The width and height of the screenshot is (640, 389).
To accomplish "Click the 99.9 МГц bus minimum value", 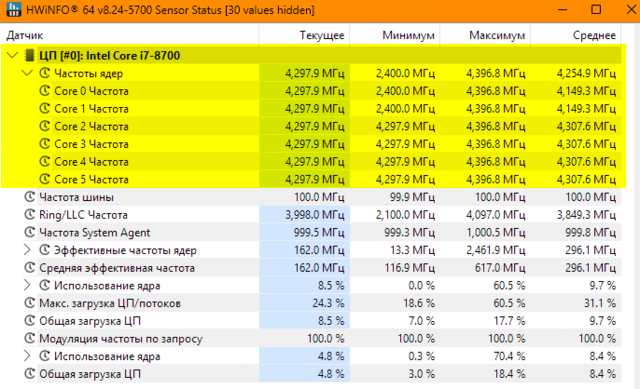I will point(412,197).
